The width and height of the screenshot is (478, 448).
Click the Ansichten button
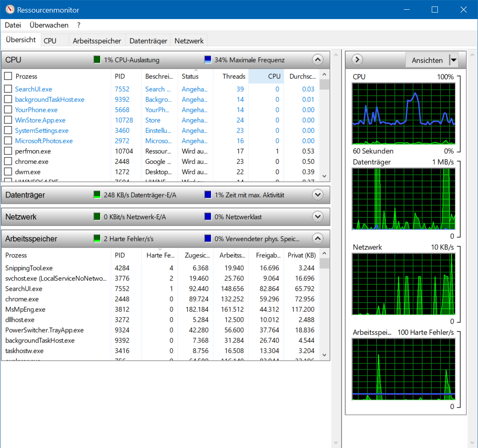coord(427,60)
